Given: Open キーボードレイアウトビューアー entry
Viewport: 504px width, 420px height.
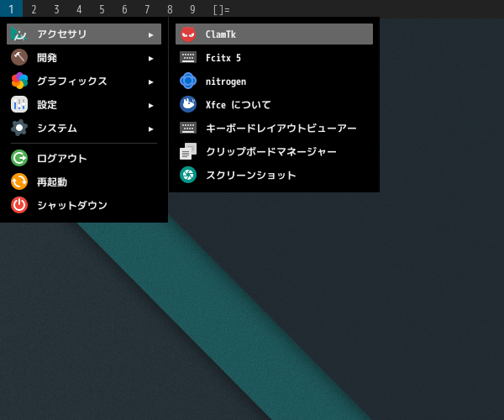Looking at the screenshot, I should click(x=274, y=128).
